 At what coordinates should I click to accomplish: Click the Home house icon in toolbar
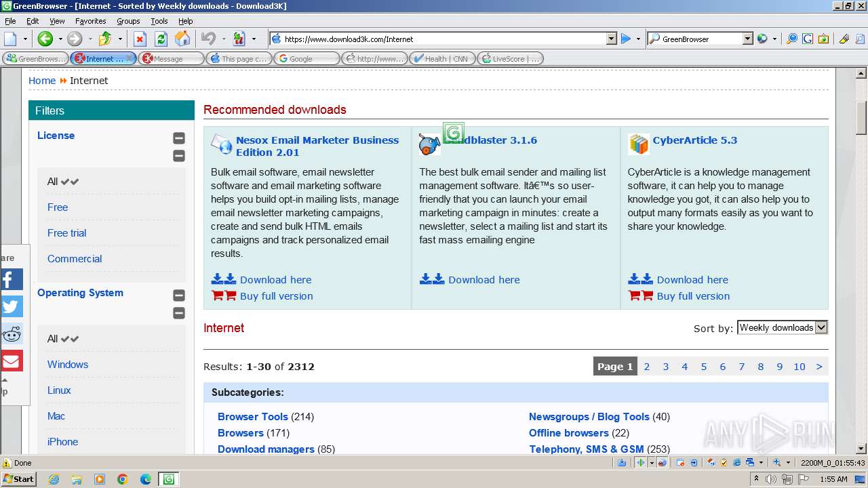tap(182, 39)
